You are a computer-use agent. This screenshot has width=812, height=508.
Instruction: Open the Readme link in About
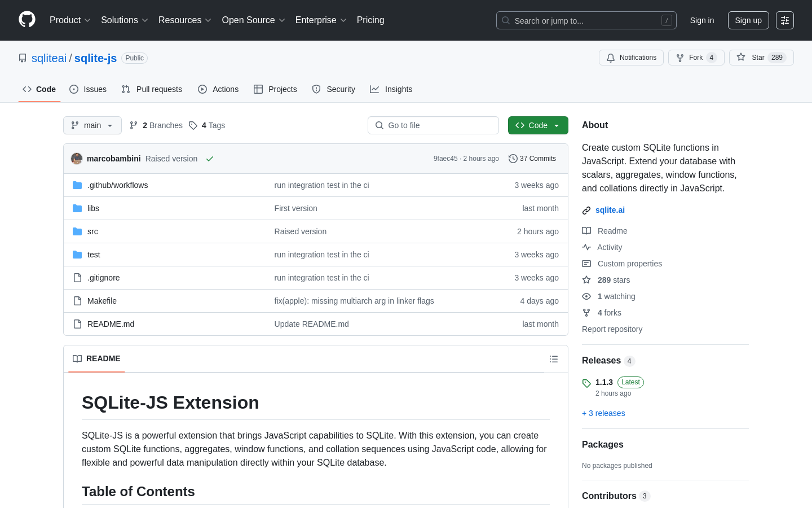click(604, 231)
